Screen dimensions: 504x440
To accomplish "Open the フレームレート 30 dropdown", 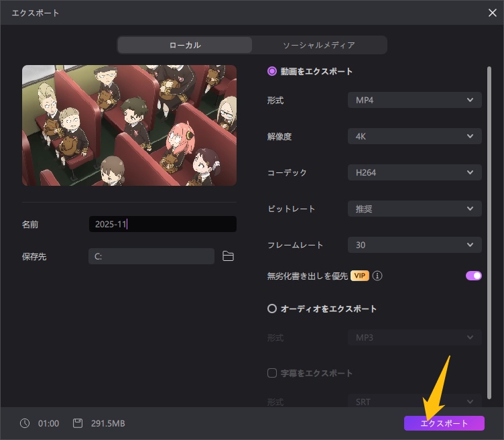I will tap(415, 245).
